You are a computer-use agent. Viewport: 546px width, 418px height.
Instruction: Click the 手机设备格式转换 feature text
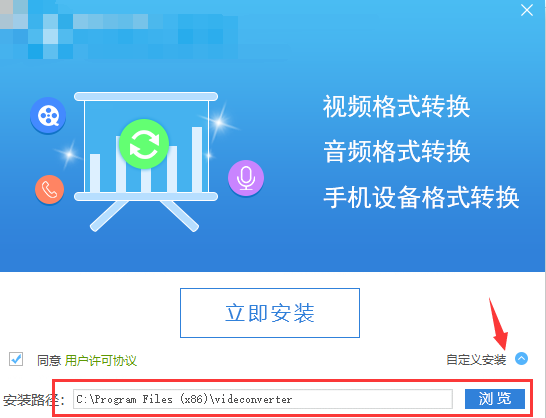[x=421, y=197]
